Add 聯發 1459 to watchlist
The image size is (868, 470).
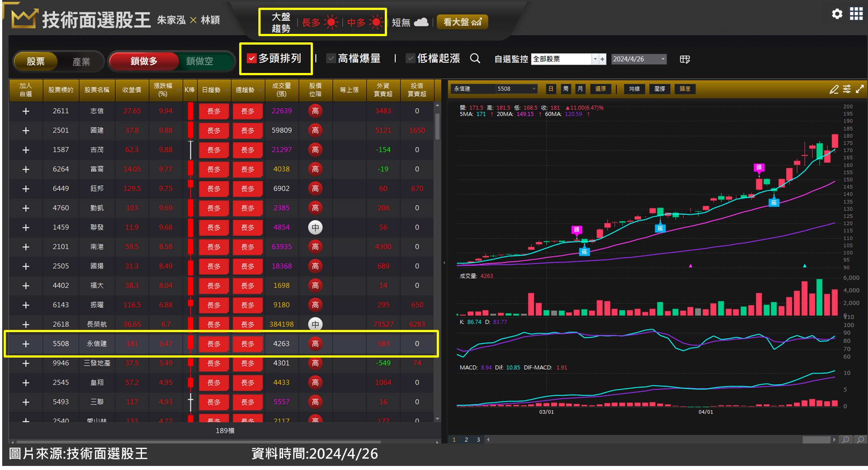click(x=26, y=228)
